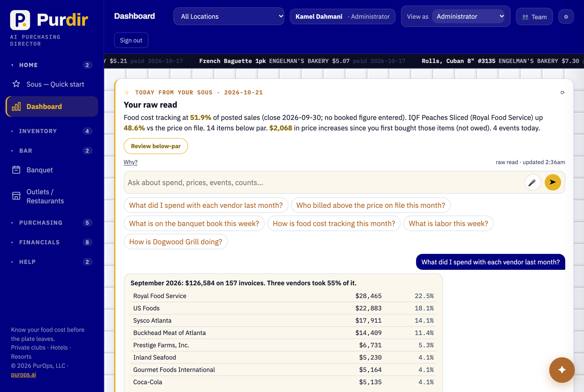Send question with yellow arrow button

pos(553,182)
